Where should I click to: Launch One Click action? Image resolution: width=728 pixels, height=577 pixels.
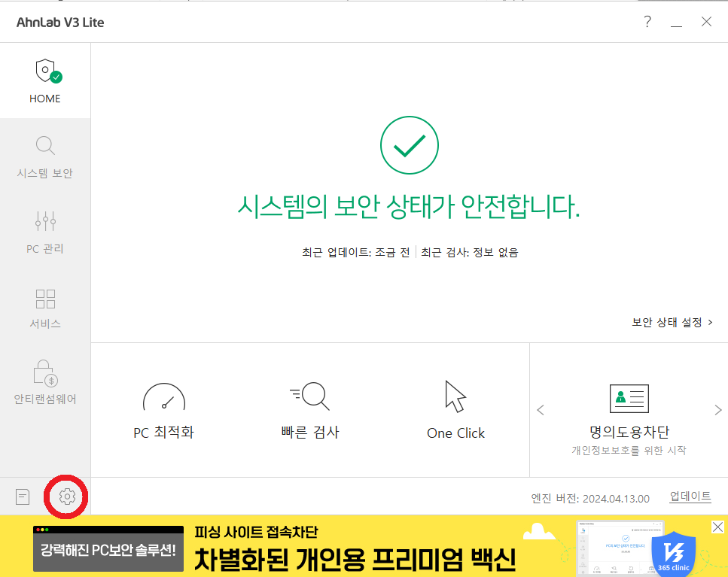455,411
